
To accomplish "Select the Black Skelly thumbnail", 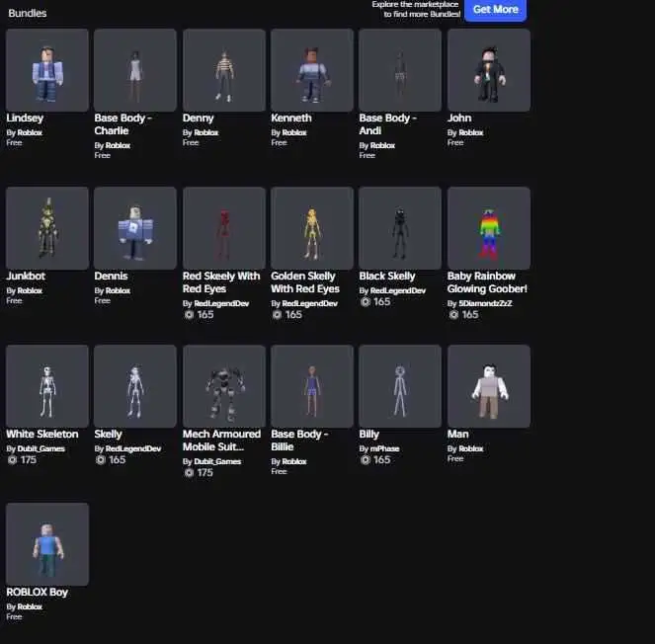I will point(400,228).
